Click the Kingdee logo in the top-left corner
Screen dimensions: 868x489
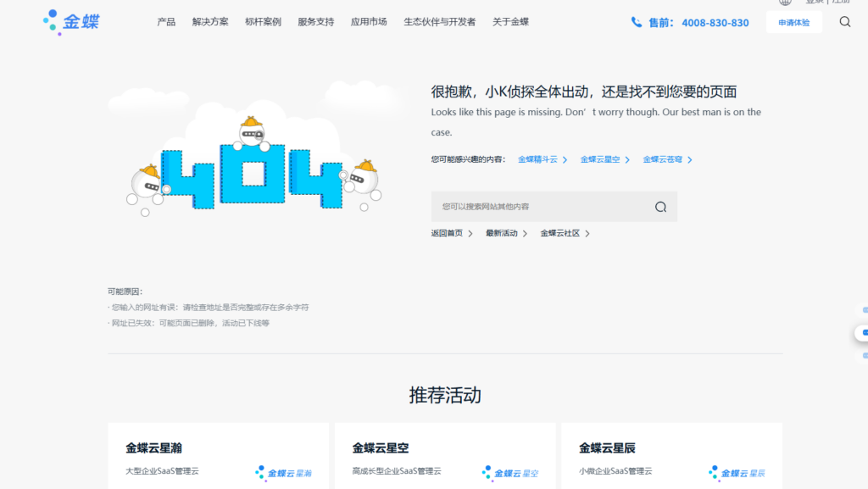71,21
